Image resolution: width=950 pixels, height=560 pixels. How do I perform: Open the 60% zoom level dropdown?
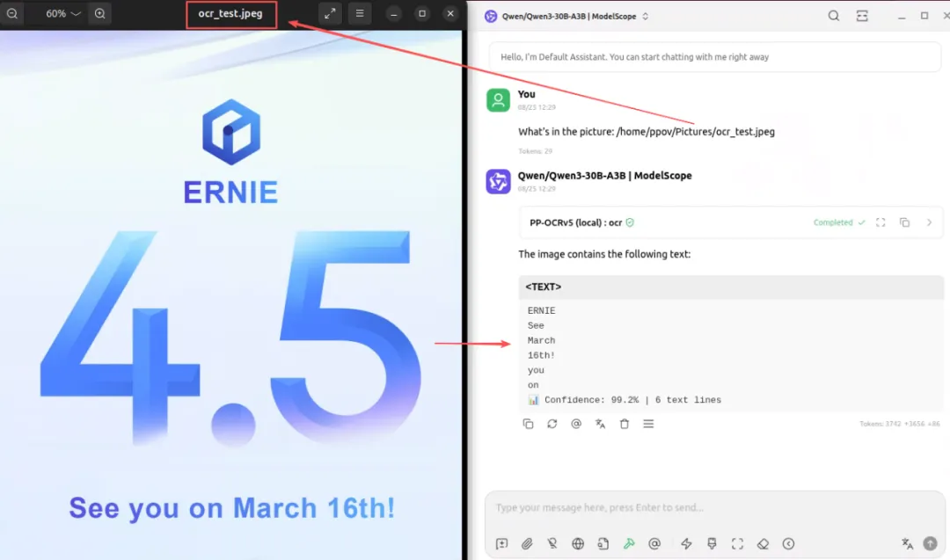click(x=62, y=13)
